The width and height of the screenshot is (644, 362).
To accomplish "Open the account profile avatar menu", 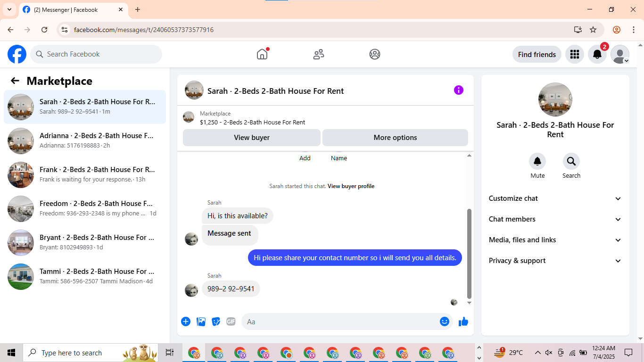I will (620, 54).
